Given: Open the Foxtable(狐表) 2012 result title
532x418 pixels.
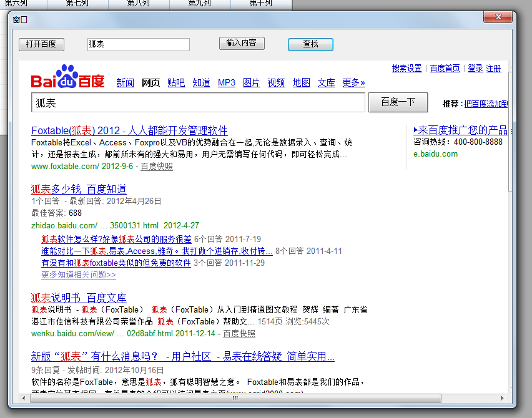Looking at the screenshot, I should [129, 130].
